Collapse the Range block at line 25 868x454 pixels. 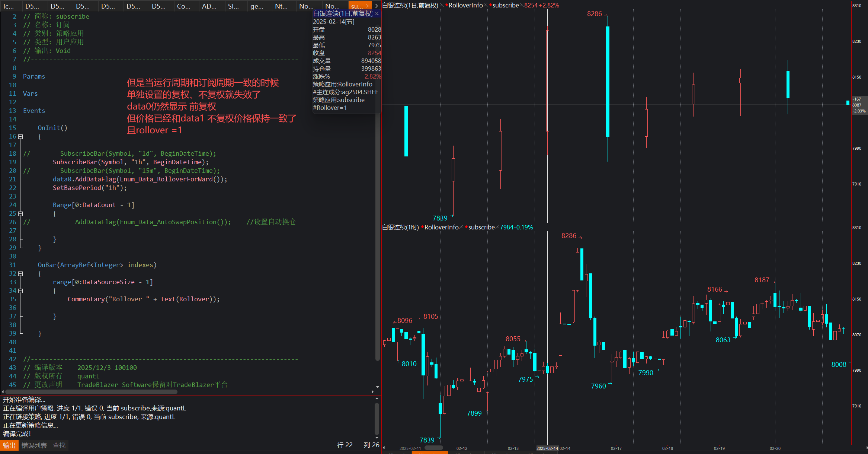21,214
